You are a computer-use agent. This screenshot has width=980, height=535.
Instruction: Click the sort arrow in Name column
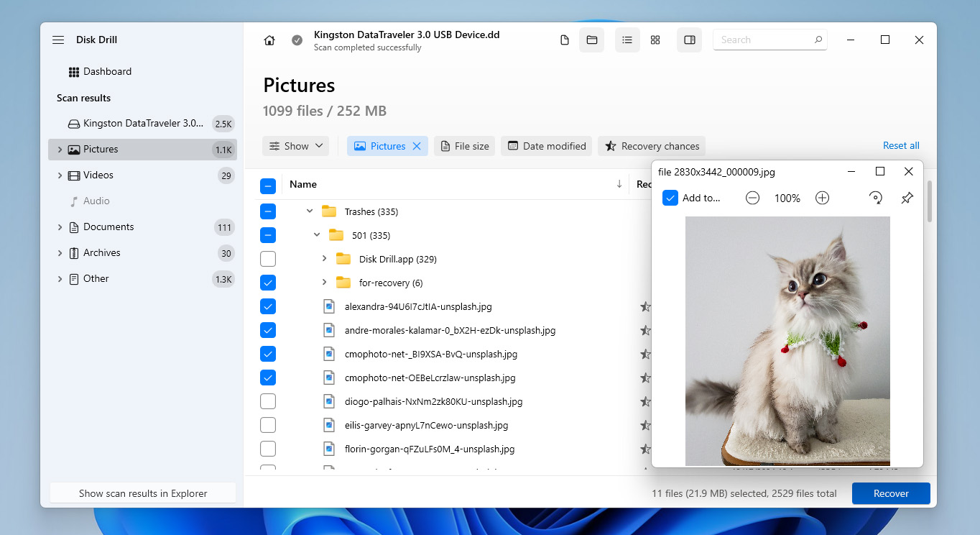[619, 184]
